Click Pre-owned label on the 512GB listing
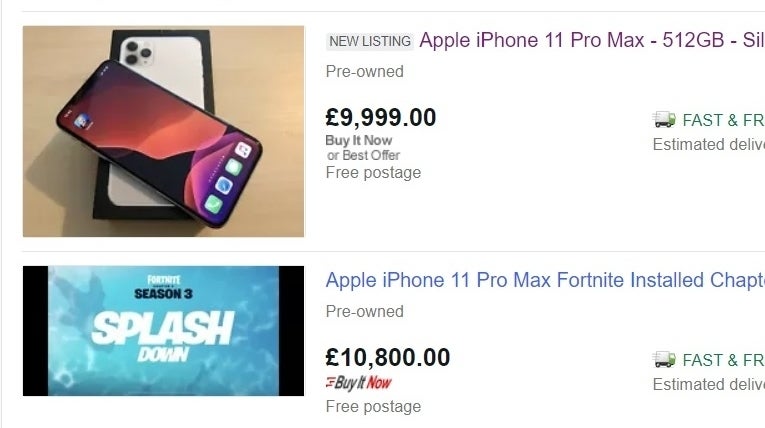 click(365, 72)
